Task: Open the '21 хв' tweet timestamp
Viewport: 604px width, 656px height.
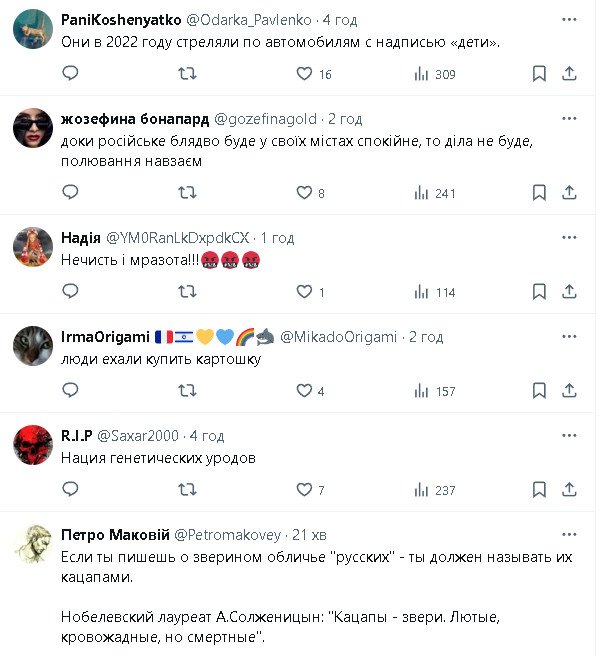Action: point(309,533)
